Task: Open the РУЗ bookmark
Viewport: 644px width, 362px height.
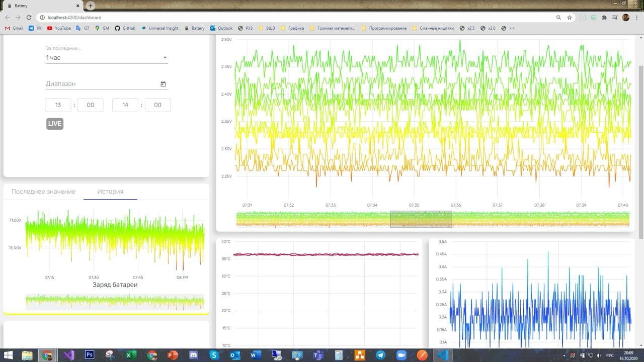Action: point(246,28)
